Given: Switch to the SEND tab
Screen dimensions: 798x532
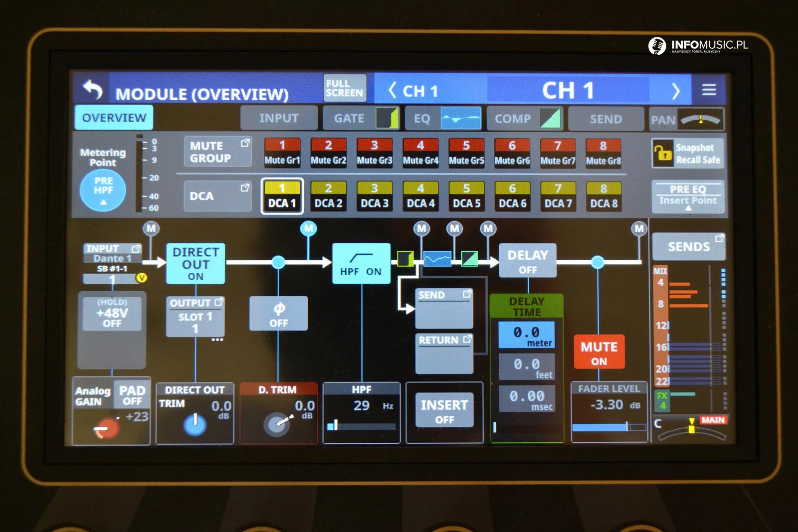Looking at the screenshot, I should 606,119.
